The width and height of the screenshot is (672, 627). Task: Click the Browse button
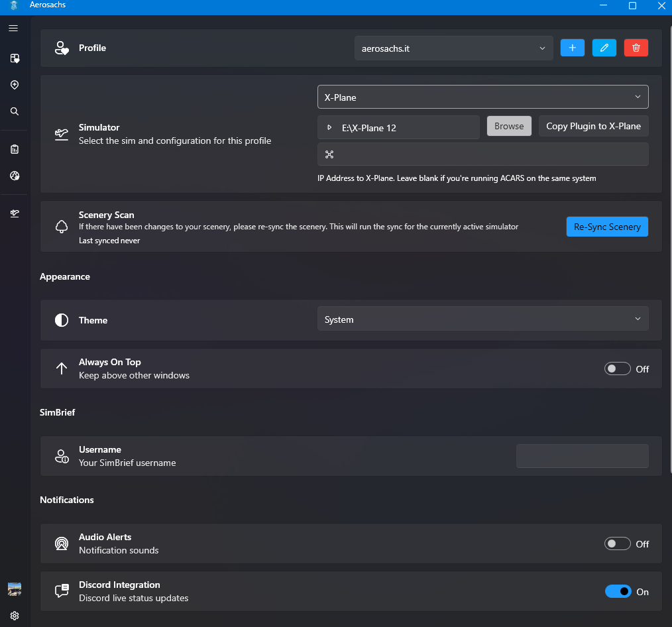click(509, 127)
